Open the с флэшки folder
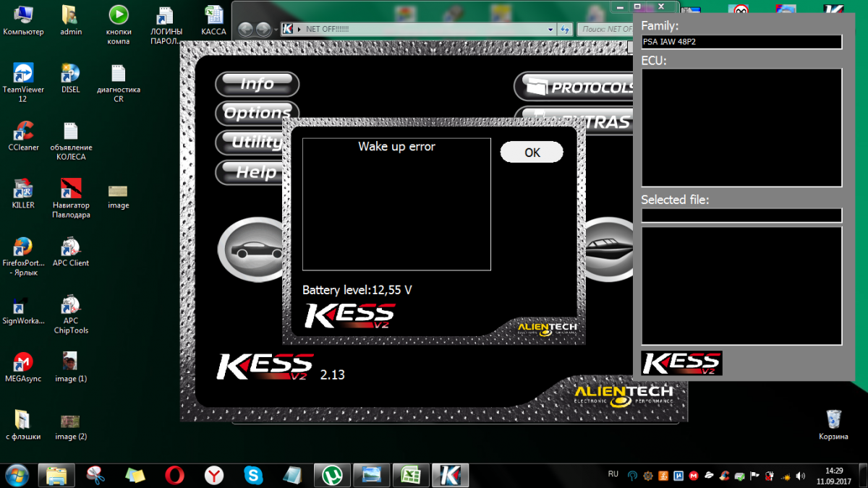Viewport: 868px width, 488px height. 23,425
